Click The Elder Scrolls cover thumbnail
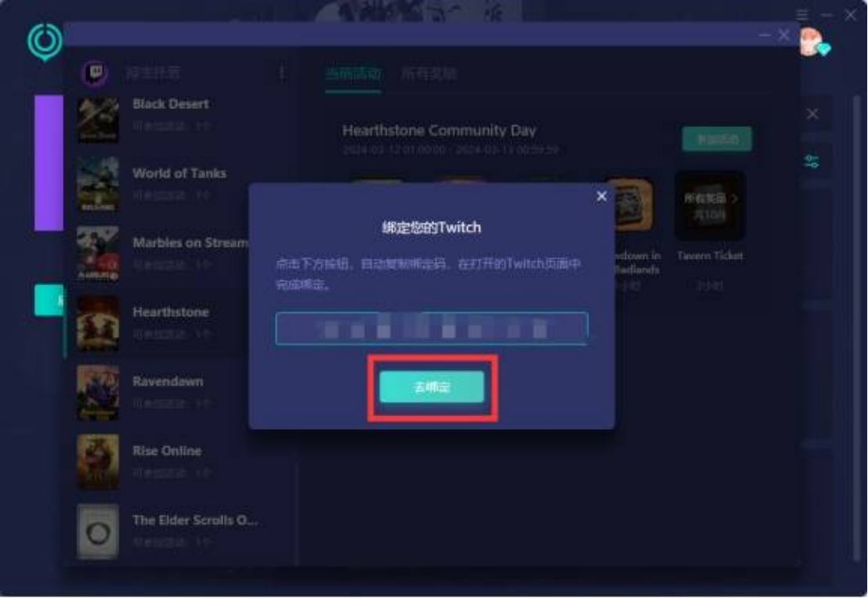Image resolution: width=868 pixels, height=599 pixels. pos(98,532)
